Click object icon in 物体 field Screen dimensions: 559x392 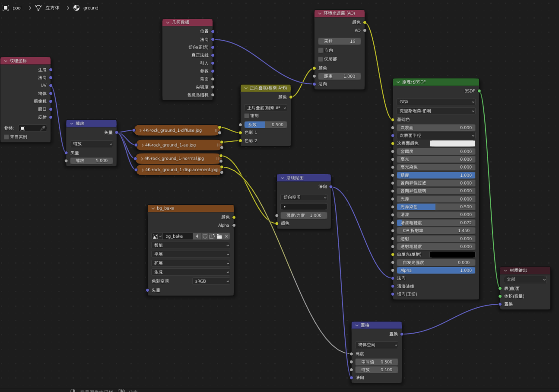pyautogui.click(x=23, y=128)
